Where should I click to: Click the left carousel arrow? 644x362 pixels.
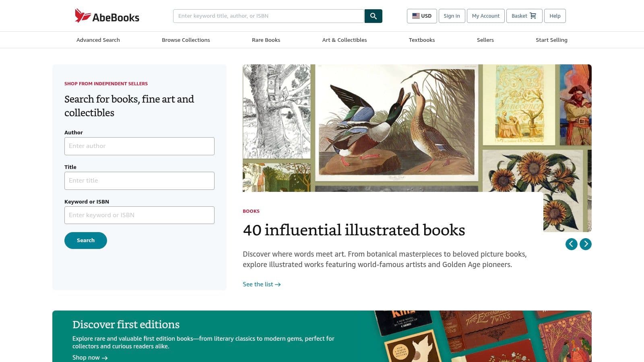click(x=571, y=244)
